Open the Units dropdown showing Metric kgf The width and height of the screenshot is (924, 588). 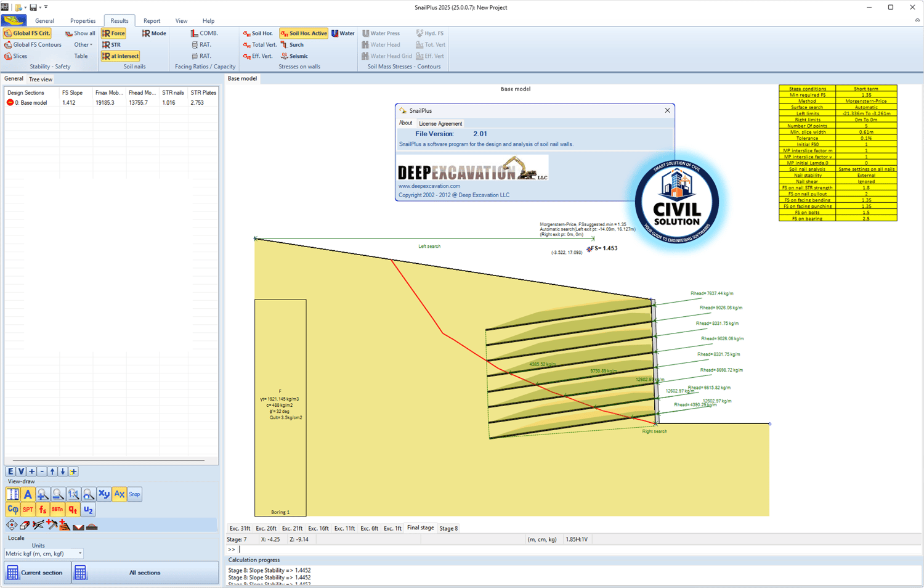44,553
